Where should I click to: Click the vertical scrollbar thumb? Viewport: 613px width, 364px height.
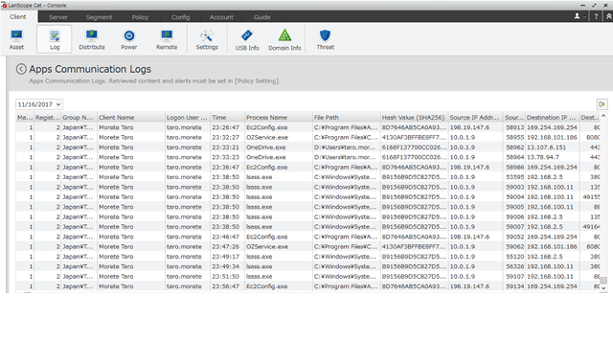[603, 281]
